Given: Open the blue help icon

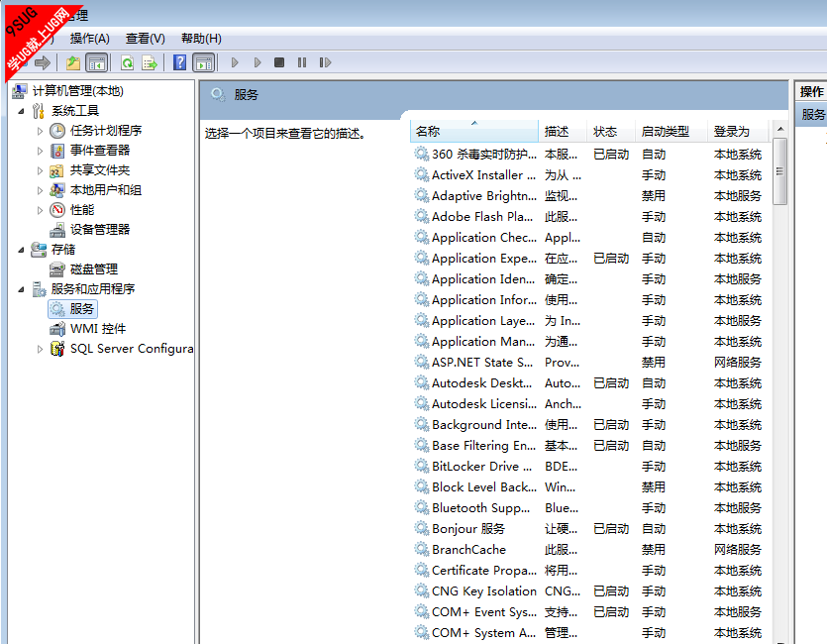Looking at the screenshot, I should (x=179, y=62).
